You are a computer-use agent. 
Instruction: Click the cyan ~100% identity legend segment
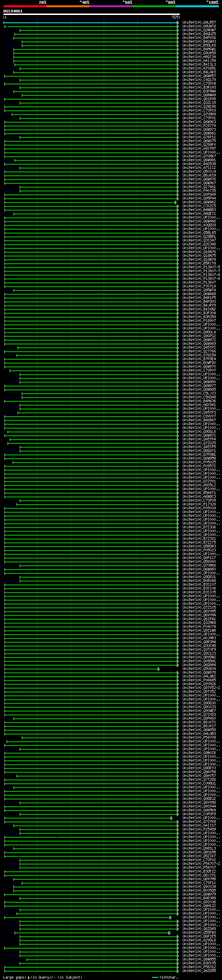coord(197,6)
